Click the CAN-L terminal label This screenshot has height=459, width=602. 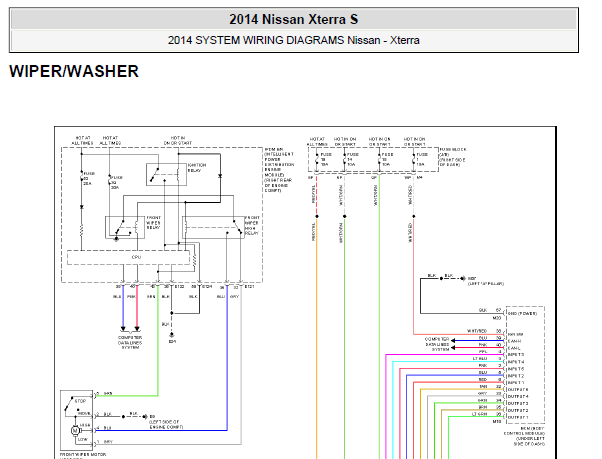514,348
